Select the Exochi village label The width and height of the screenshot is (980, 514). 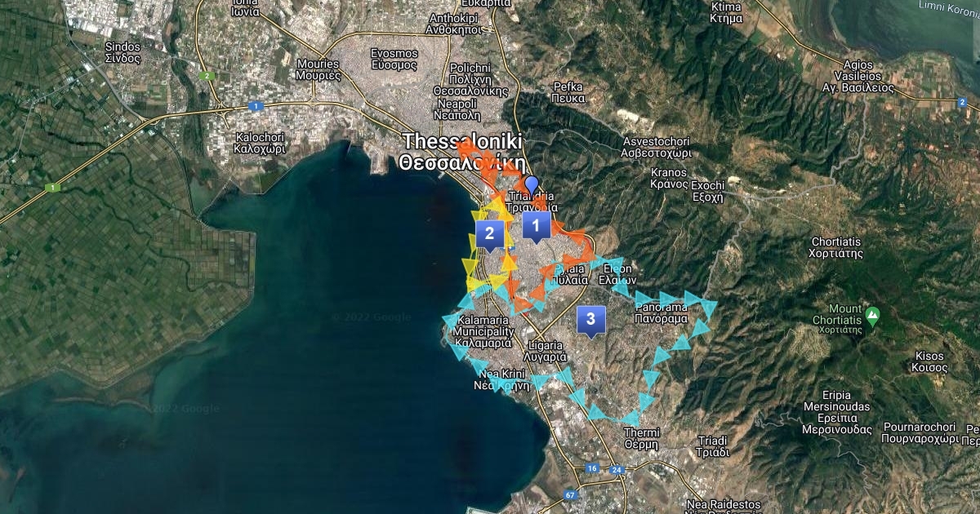[707, 191]
